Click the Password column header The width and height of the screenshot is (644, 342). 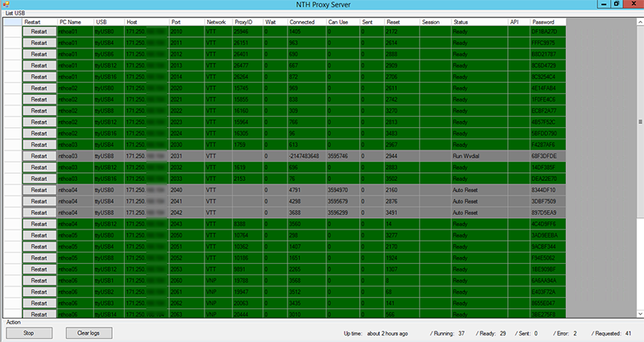point(548,23)
